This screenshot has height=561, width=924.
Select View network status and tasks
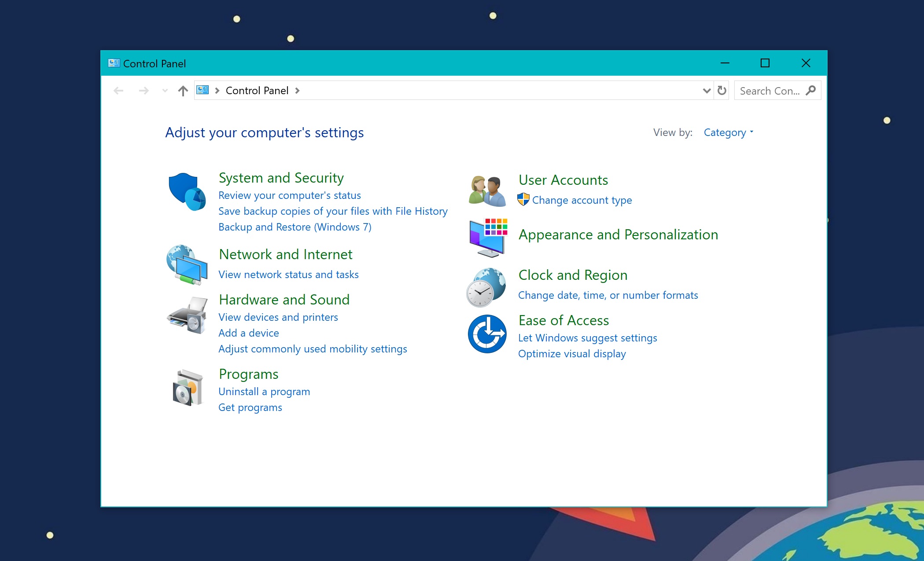(288, 275)
